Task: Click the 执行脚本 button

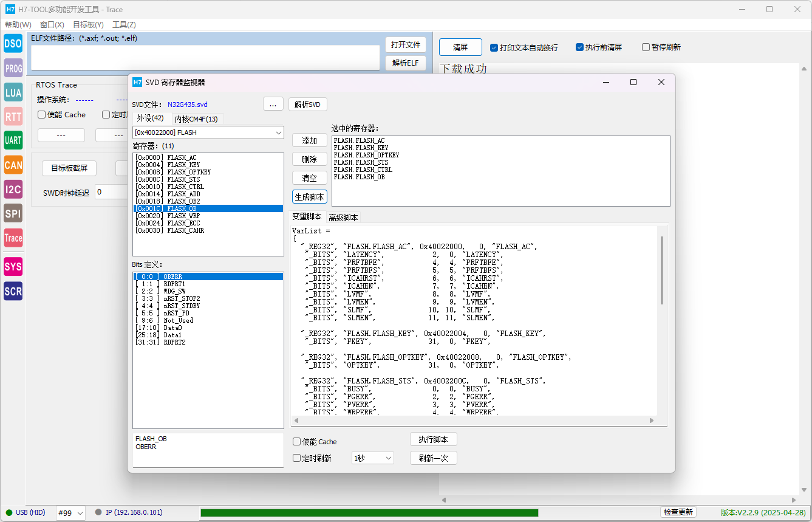Action: pyautogui.click(x=433, y=439)
